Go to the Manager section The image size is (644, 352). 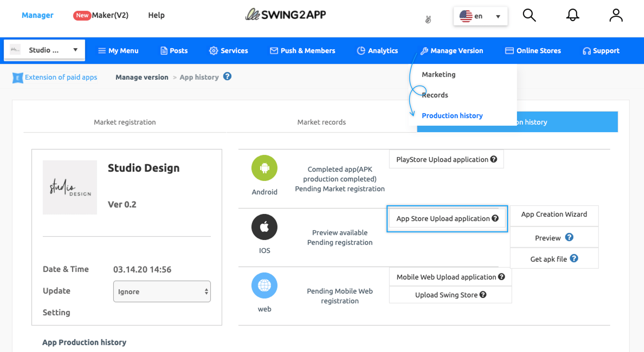[x=37, y=15]
